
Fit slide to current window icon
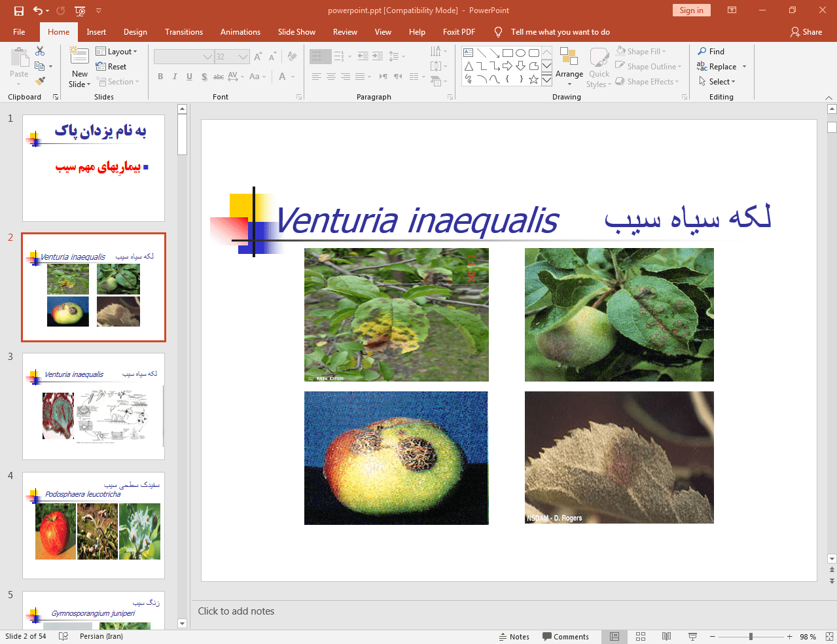(829, 636)
